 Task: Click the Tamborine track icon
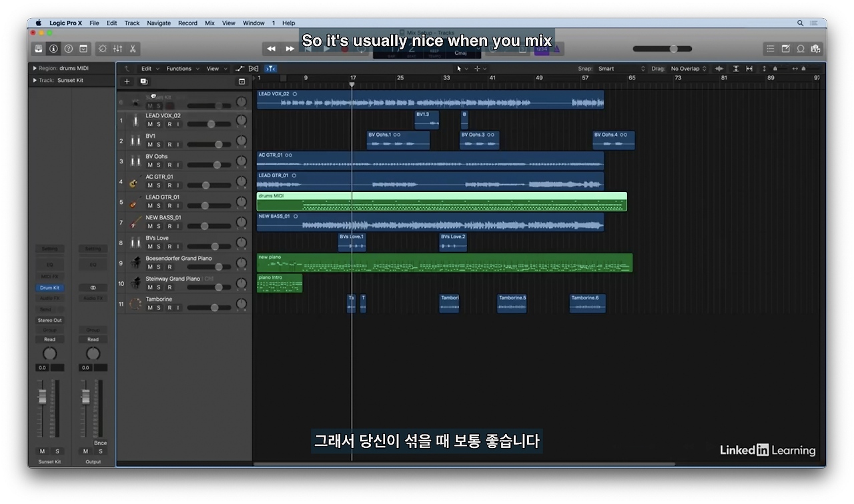[x=135, y=304]
